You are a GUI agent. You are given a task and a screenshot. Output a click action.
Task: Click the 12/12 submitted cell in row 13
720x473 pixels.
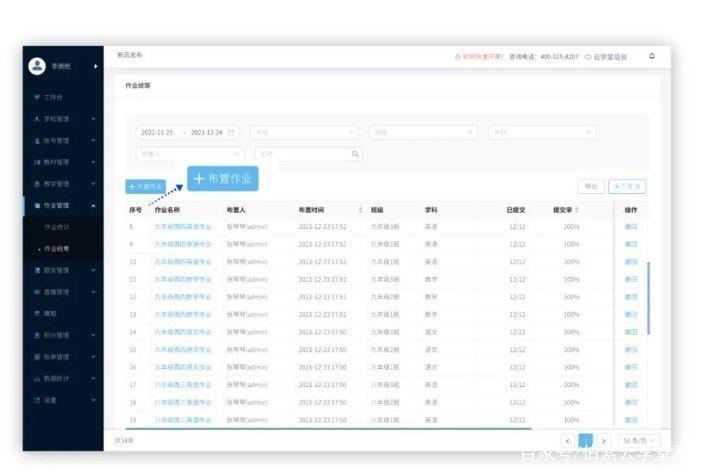point(517,315)
